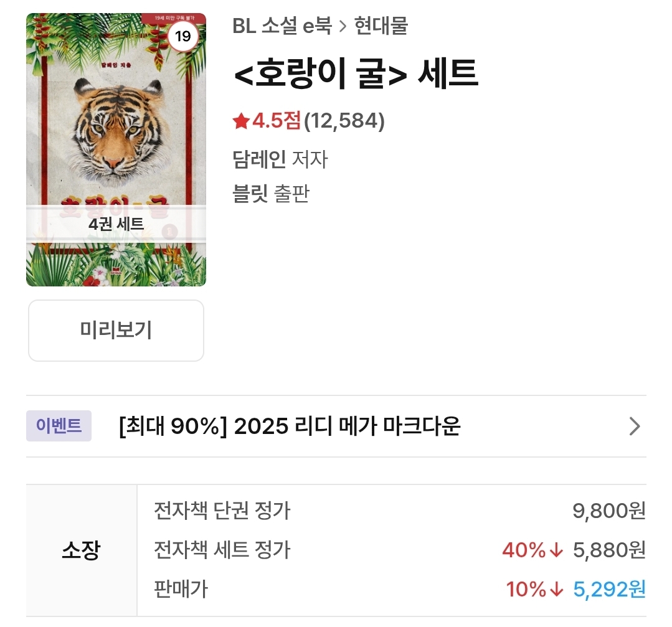Open author 담레인's page

pyautogui.click(x=258, y=159)
